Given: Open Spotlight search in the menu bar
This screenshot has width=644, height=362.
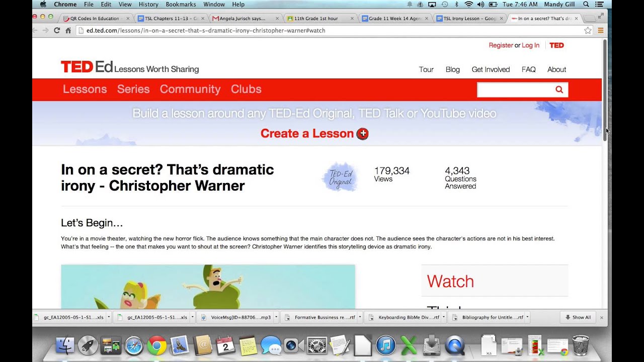Looking at the screenshot, I should pyautogui.click(x=586, y=4).
